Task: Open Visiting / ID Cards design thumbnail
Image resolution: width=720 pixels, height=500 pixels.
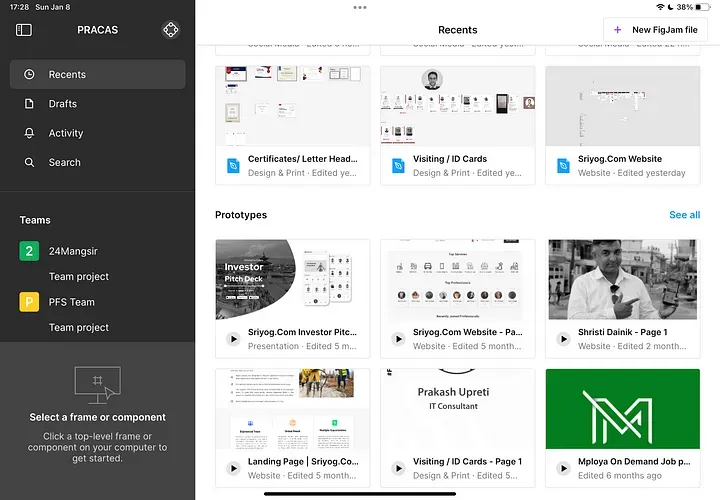Action: pyautogui.click(x=457, y=106)
